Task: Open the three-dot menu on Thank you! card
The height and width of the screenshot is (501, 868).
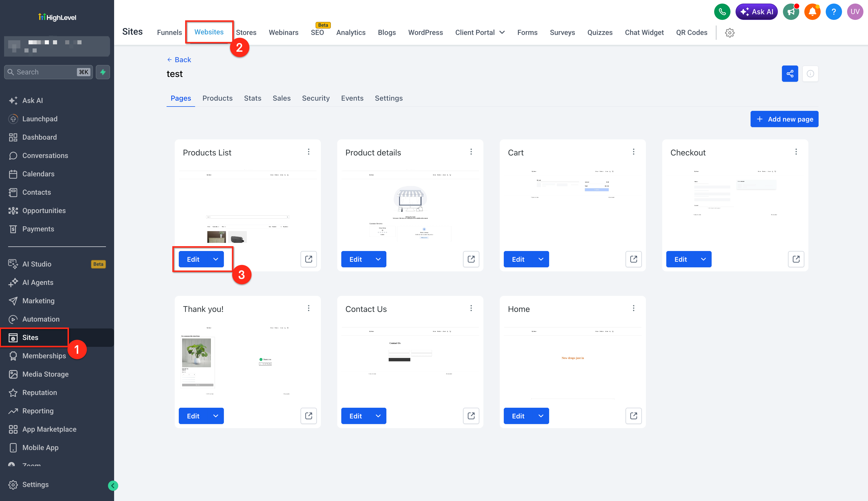Action: coord(308,308)
